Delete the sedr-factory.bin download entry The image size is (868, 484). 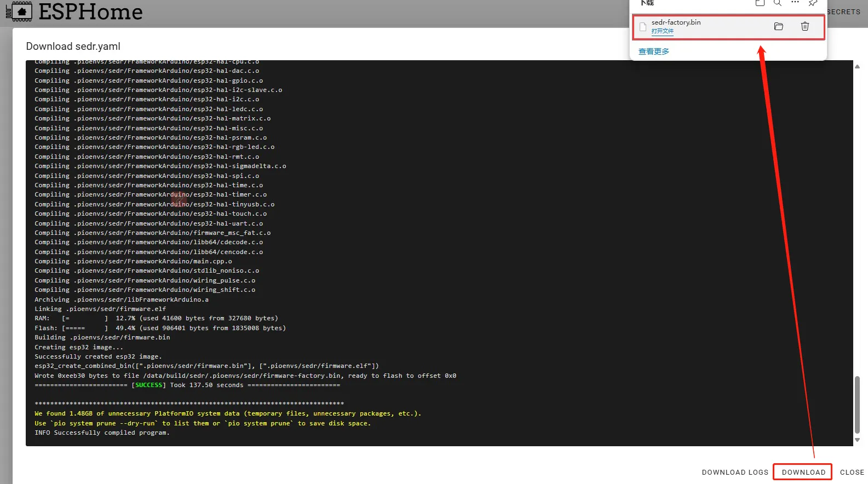coord(804,26)
